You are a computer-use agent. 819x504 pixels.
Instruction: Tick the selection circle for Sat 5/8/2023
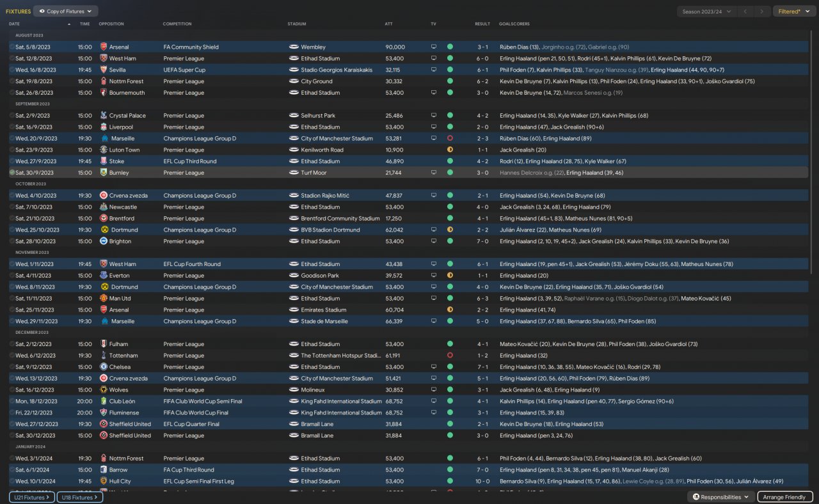(12, 47)
